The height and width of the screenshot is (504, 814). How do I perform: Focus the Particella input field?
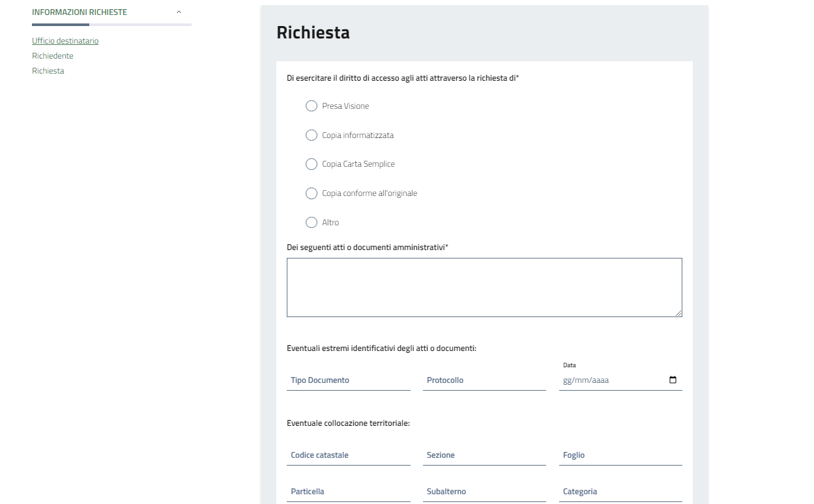click(348, 492)
